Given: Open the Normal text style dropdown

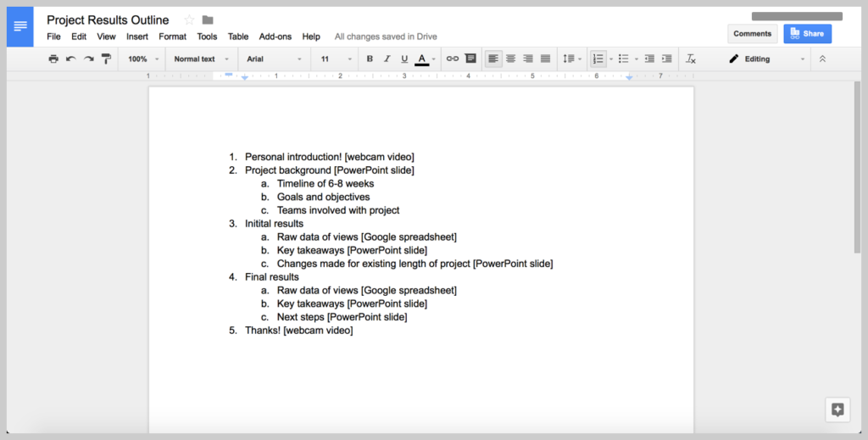Looking at the screenshot, I should 201,58.
